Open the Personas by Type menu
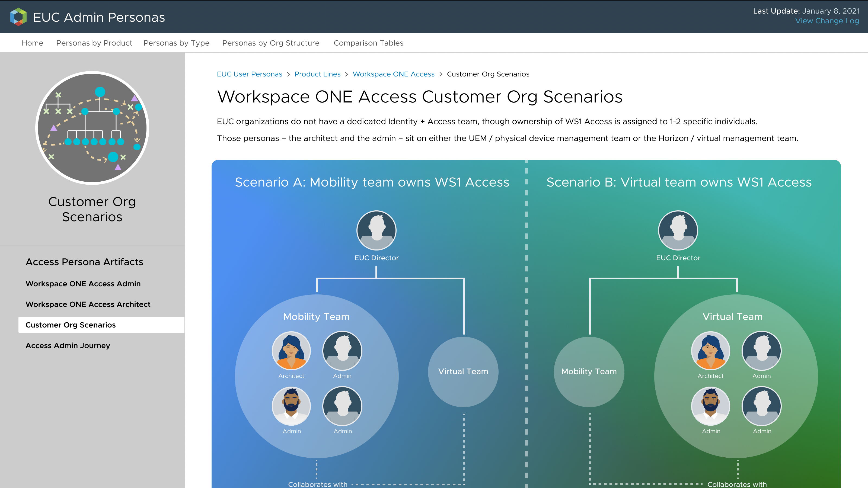The width and height of the screenshot is (868, 488). tap(176, 43)
